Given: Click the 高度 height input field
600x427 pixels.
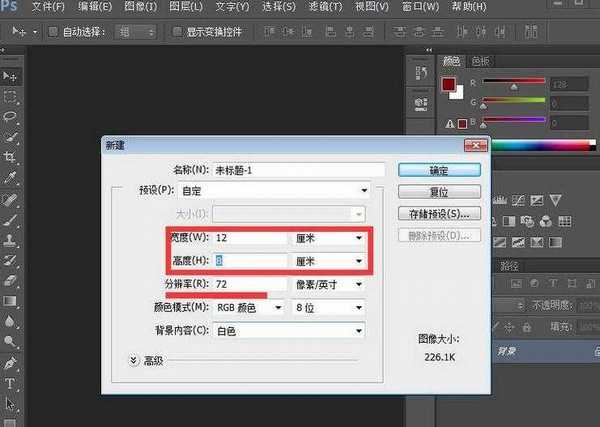Looking at the screenshot, I should [250, 261].
